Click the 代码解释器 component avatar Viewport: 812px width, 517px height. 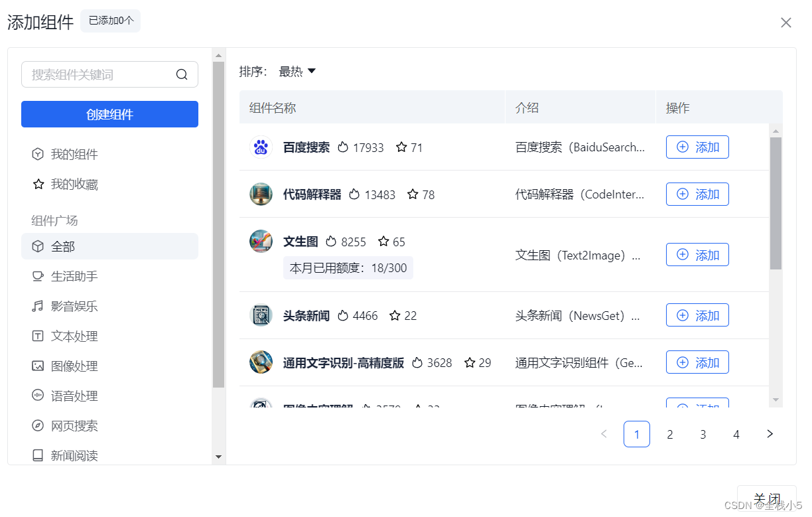pyautogui.click(x=261, y=194)
